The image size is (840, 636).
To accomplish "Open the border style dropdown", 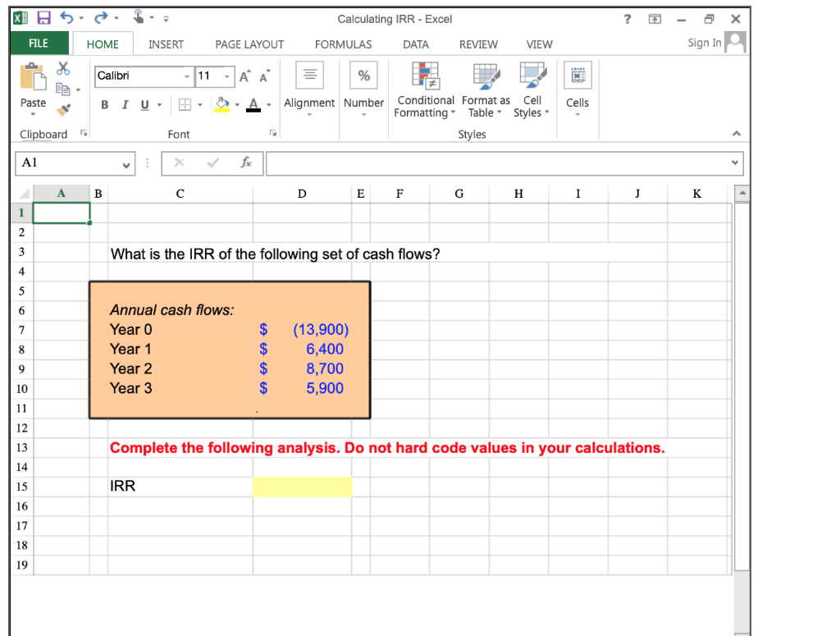I will tap(197, 105).
